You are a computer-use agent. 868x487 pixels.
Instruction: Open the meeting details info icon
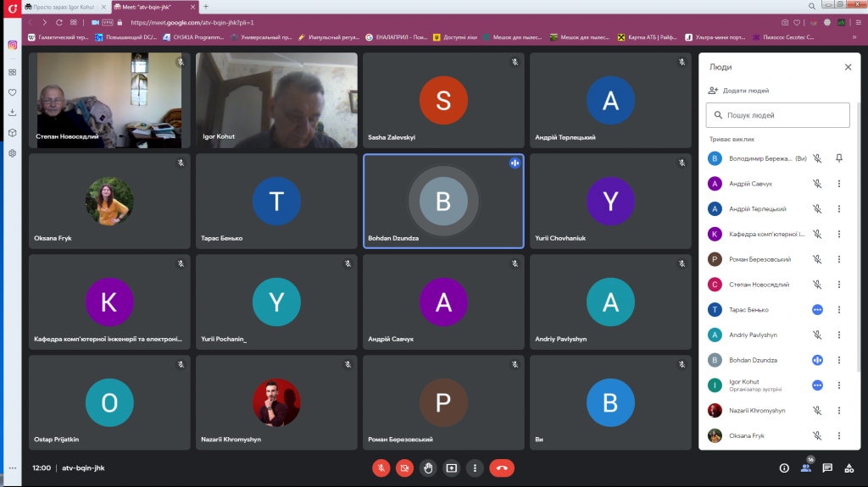coord(783,468)
